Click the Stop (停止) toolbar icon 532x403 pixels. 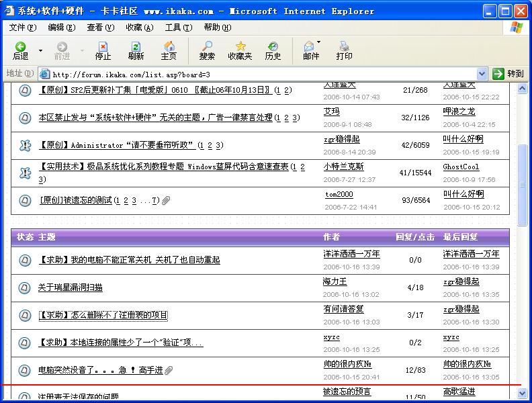coord(103,50)
